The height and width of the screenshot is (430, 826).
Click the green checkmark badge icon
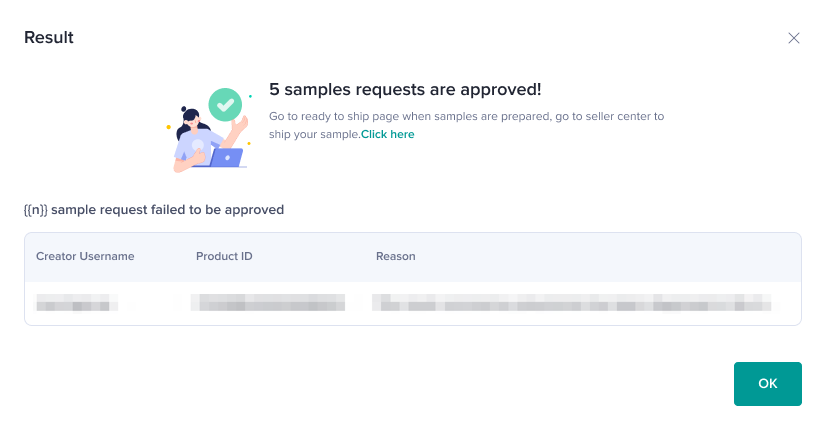point(225,103)
